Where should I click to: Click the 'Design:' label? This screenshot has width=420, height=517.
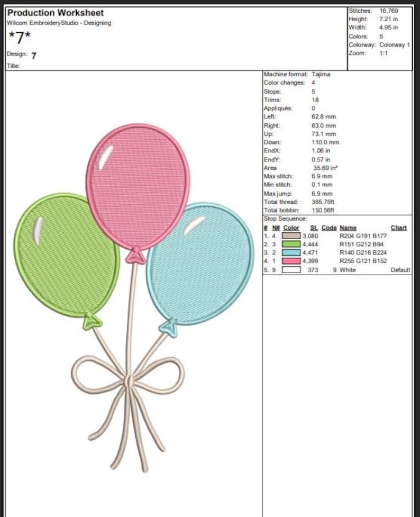pyautogui.click(x=17, y=54)
